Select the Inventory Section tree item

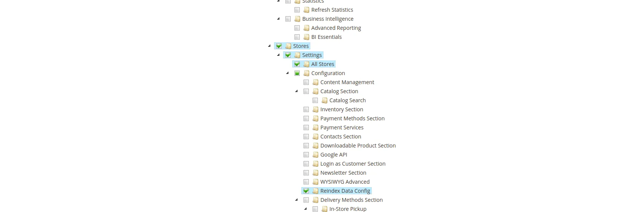coord(342,109)
